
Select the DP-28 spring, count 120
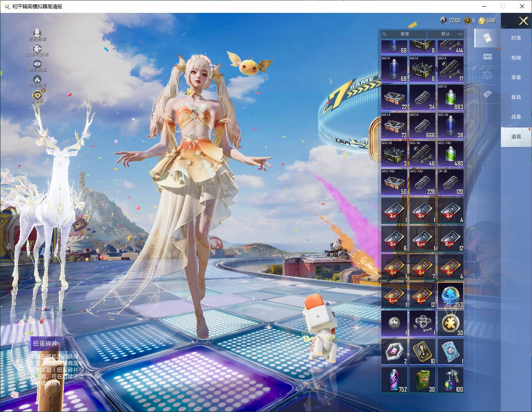[451, 182]
